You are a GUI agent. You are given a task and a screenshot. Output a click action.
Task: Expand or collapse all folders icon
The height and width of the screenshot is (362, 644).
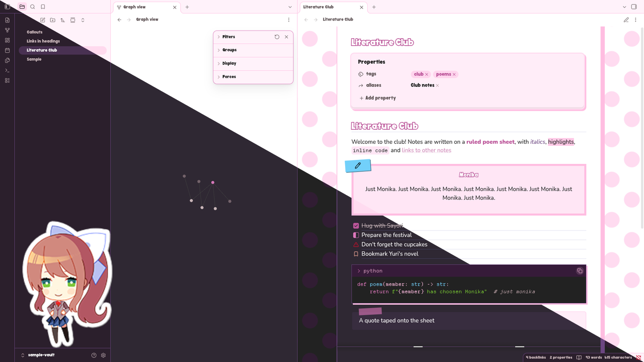(83, 20)
